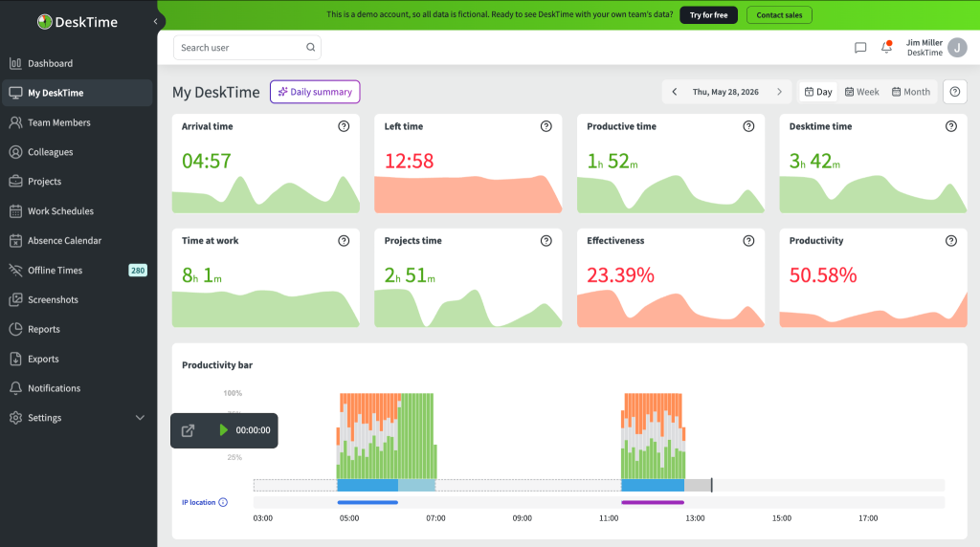Viewport: 980px width, 547px height.
Task: Click the midday productivity bar cluster
Action: coord(653,436)
